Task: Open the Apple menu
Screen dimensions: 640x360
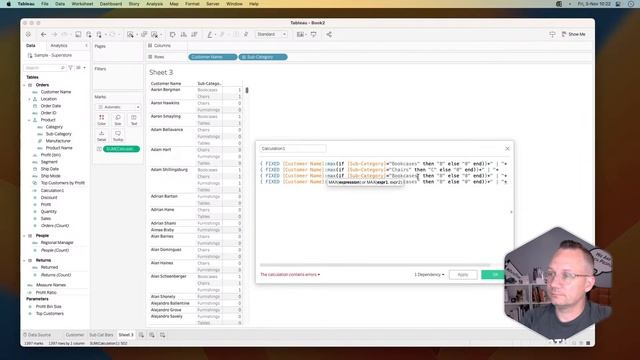Action: [x=9, y=4]
